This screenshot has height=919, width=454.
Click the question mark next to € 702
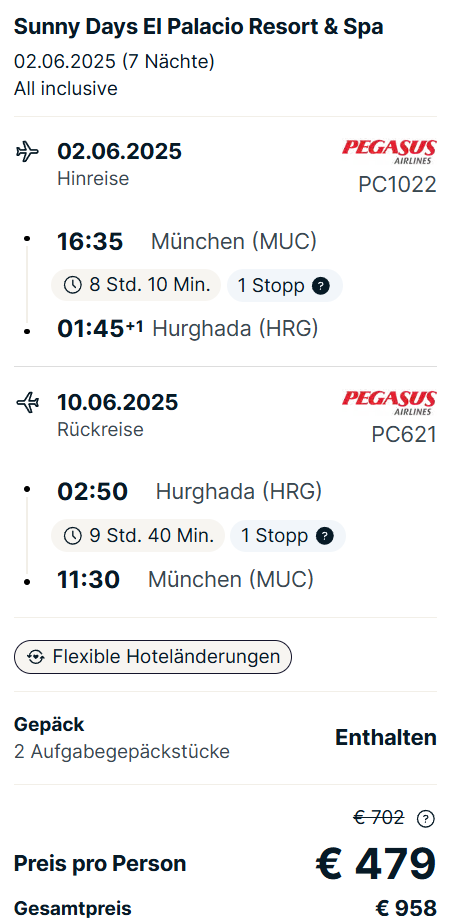point(425,819)
